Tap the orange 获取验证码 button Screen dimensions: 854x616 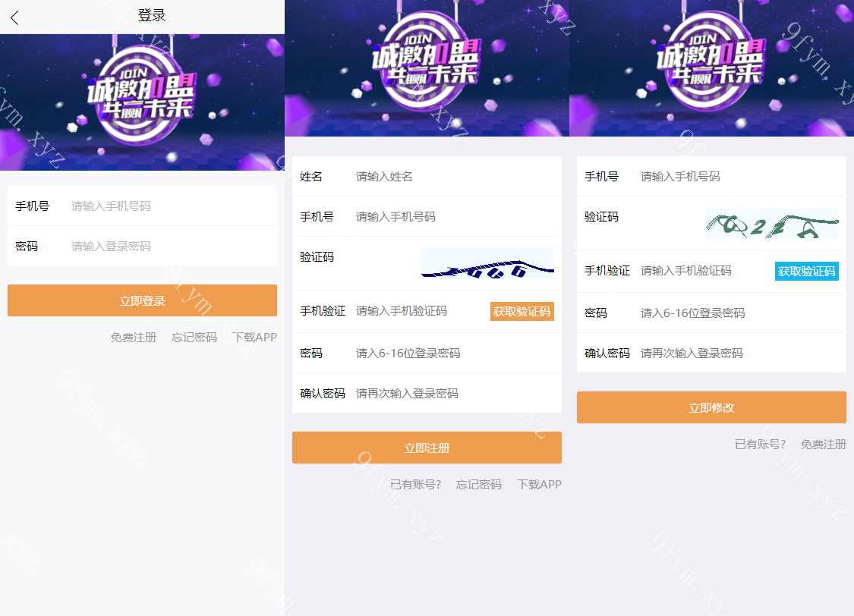coord(522,311)
